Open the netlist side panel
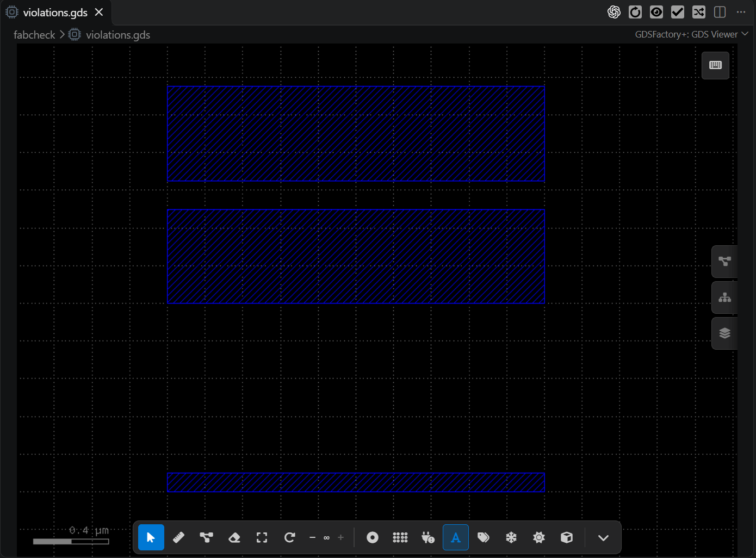Viewport: 756px width, 558px height. [724, 262]
